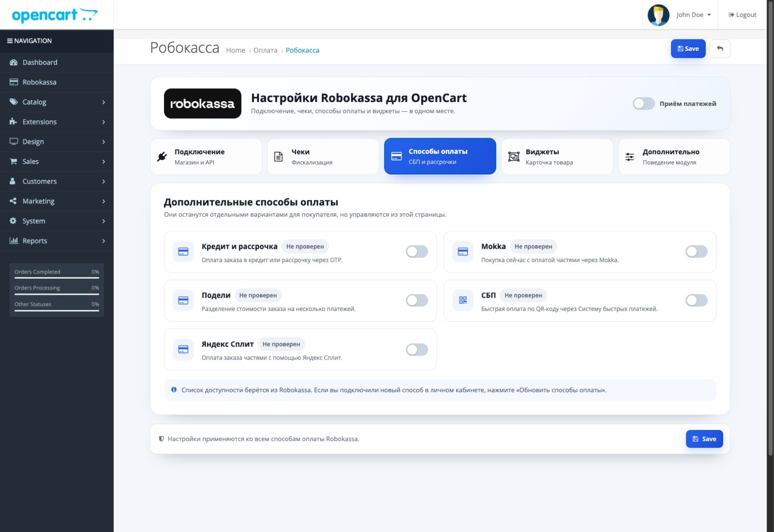Click the back arrow button in header
The width and height of the screenshot is (774, 532).
[x=720, y=49]
